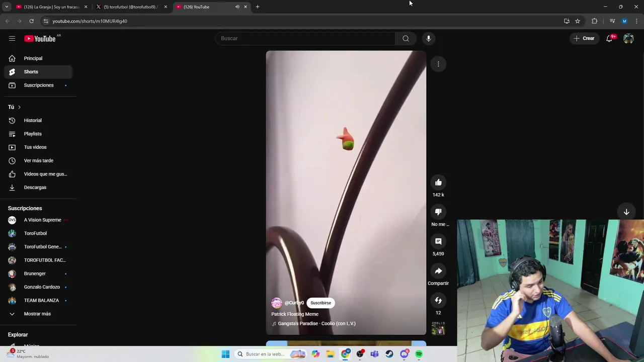Expand the Tú section chevron
The height and width of the screenshot is (362, 644).
(x=19, y=107)
